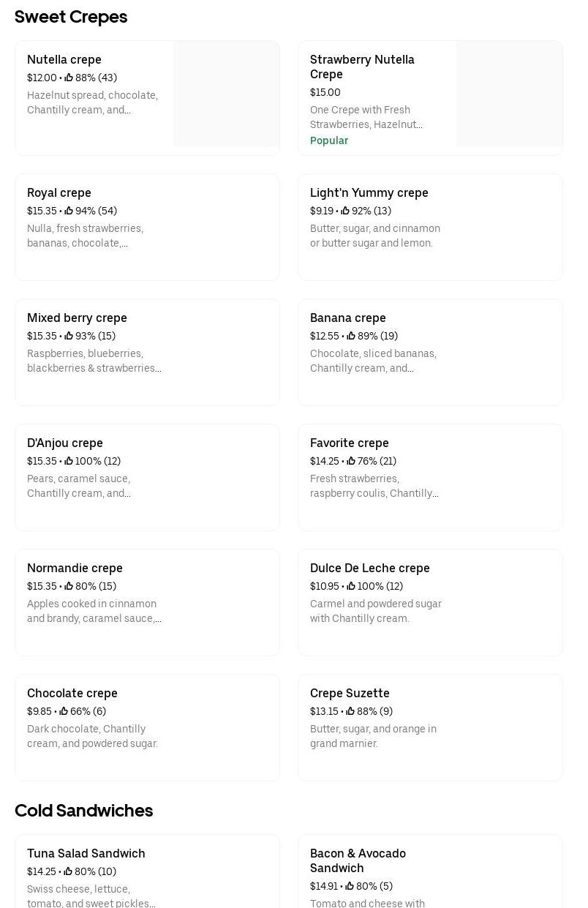Click the thumbs-up icon for Banana crepe
This screenshot has height=908, width=588.
(351, 336)
